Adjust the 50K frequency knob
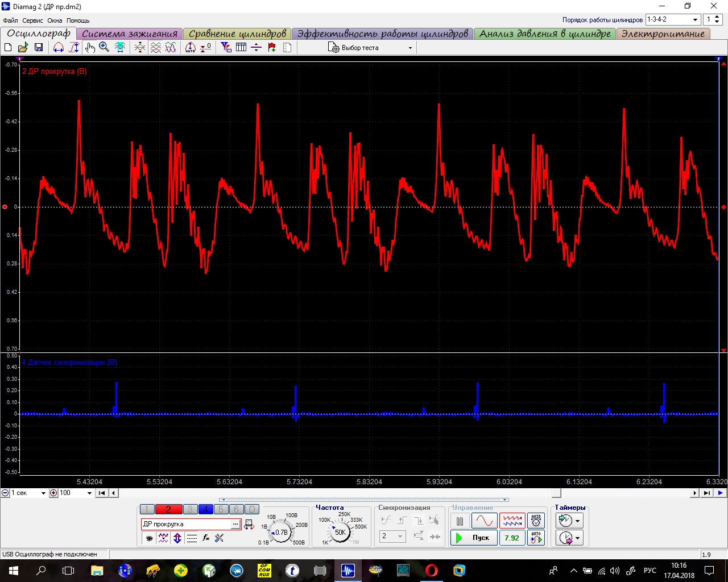 [x=340, y=533]
